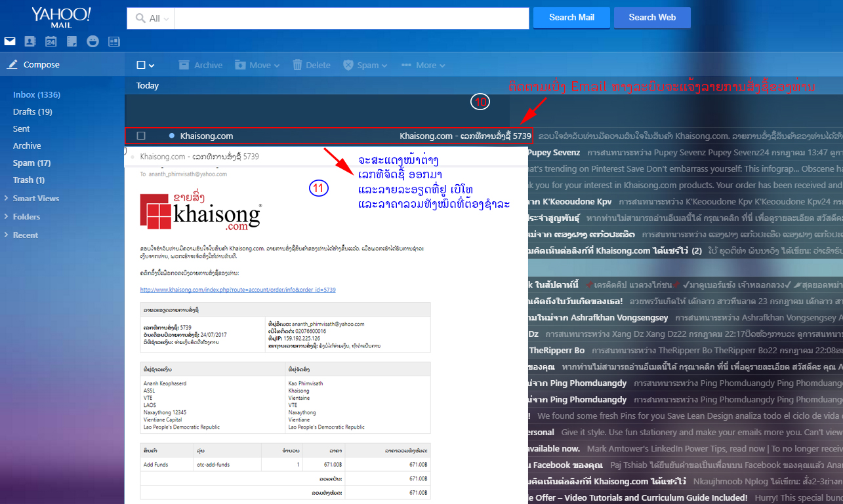Open the Contacts icon
This screenshot has width=843, height=504.
pyautogui.click(x=30, y=41)
